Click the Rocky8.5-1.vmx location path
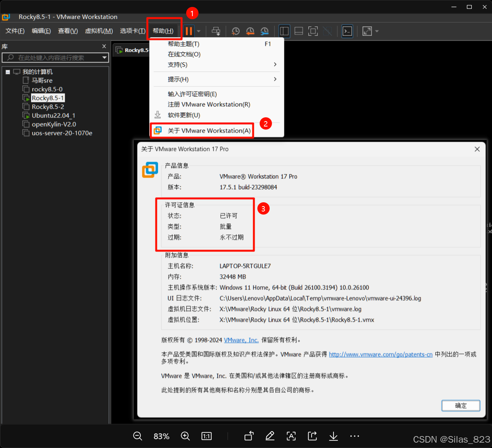This screenshot has height=448, width=492. point(297,320)
